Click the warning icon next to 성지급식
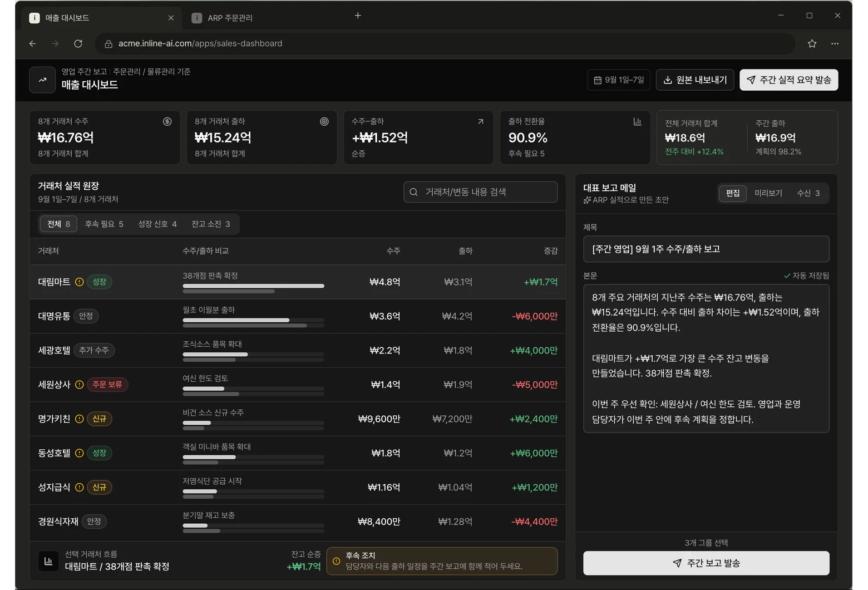The width and height of the screenshot is (868, 590). 80,487
